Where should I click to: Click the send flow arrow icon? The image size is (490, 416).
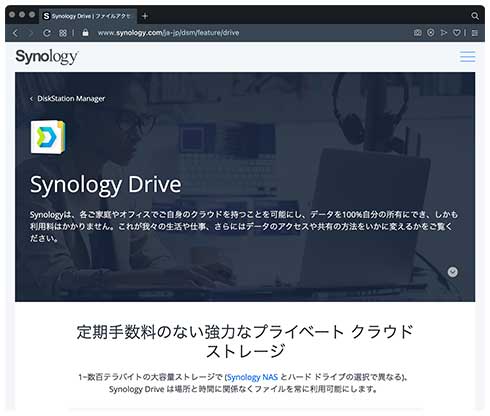443,33
